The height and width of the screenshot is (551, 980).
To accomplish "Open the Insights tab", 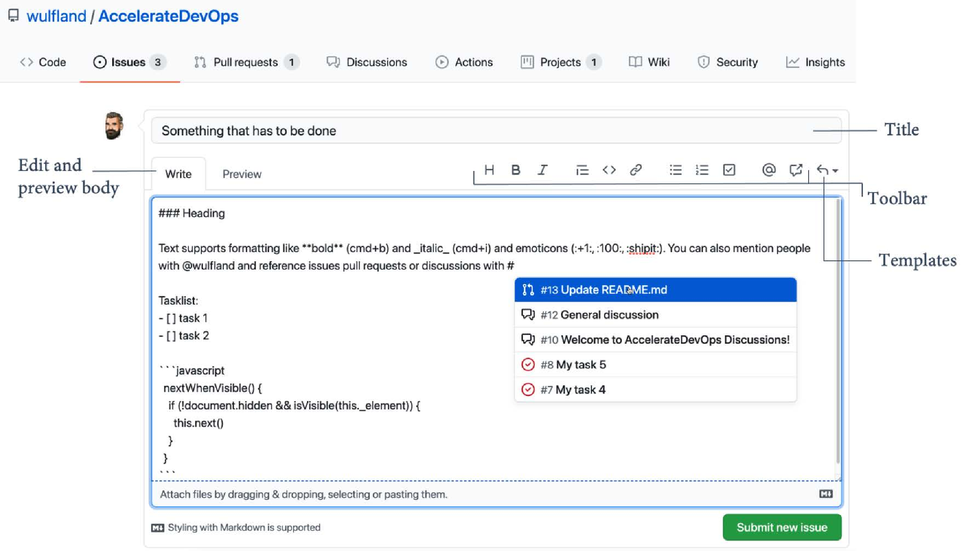I will [815, 62].
